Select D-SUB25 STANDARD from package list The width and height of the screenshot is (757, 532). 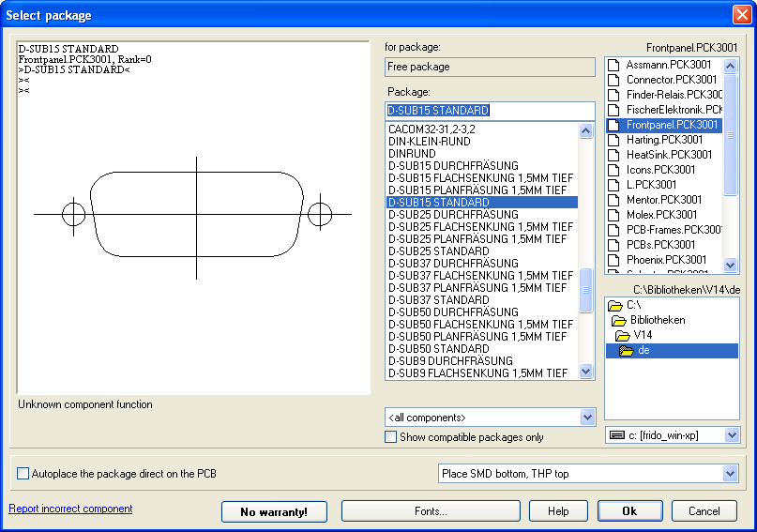(438, 251)
